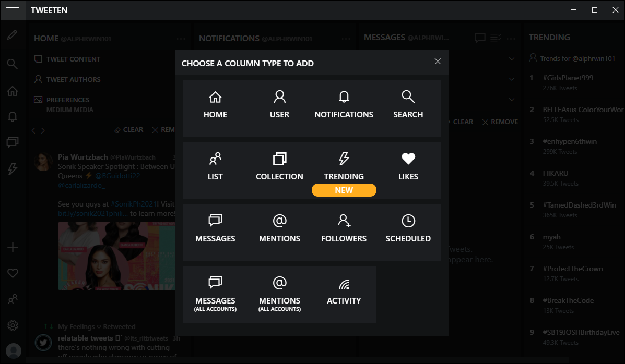Choose the Collection column type
The width and height of the screenshot is (625, 364).
click(279, 167)
